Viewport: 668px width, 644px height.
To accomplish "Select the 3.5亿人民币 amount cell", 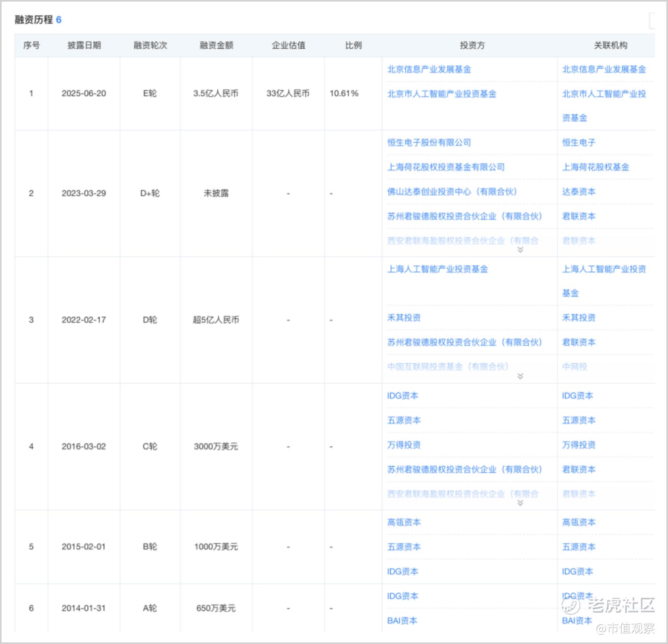I will click(x=216, y=93).
